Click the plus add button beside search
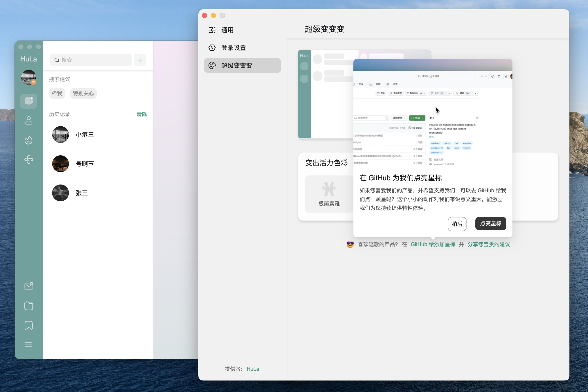This screenshot has width=588, height=392. pyautogui.click(x=140, y=60)
